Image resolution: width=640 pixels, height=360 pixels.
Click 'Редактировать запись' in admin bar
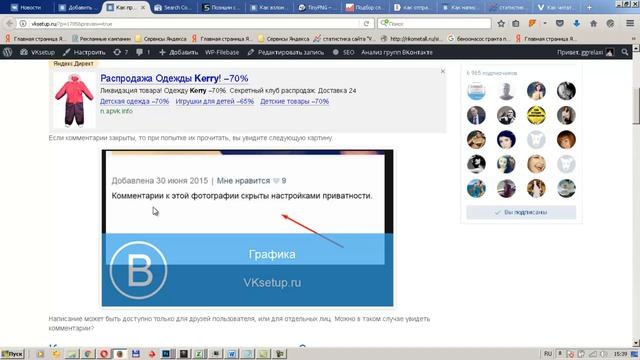point(286,52)
